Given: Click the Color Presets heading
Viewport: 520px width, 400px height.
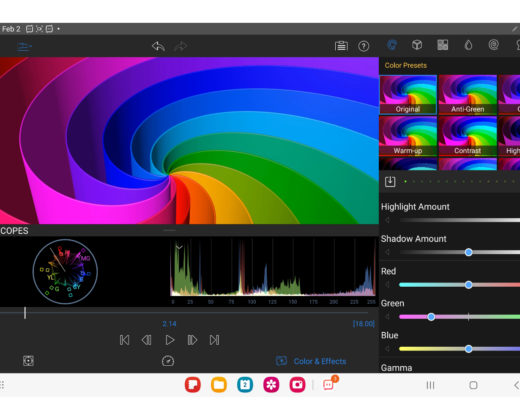Looking at the screenshot, I should [406, 65].
